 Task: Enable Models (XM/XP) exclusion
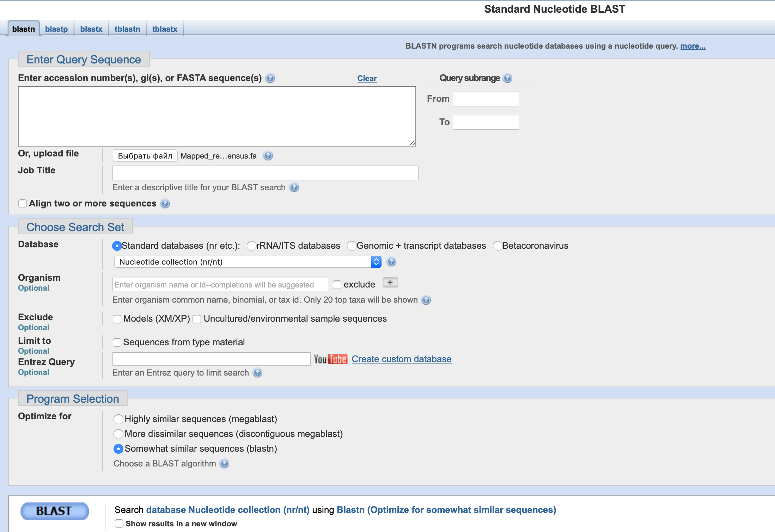[117, 319]
